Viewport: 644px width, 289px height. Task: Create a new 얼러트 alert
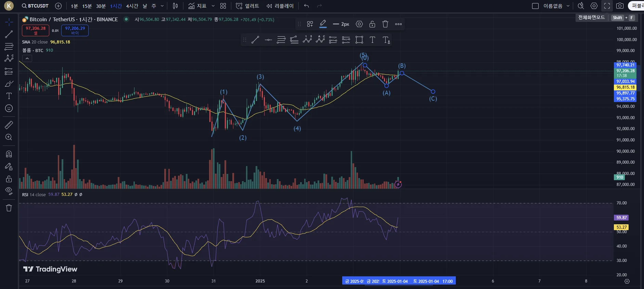pos(247,6)
